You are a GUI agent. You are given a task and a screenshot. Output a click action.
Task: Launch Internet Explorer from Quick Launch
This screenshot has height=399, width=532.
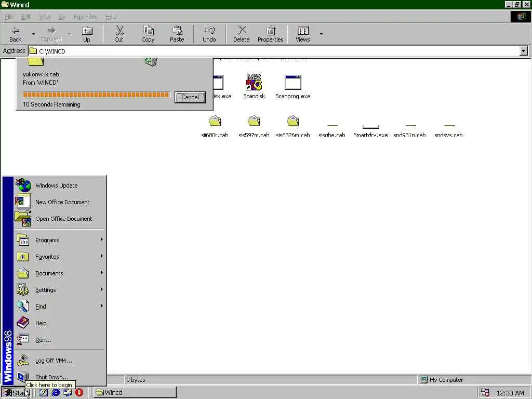coord(56,393)
